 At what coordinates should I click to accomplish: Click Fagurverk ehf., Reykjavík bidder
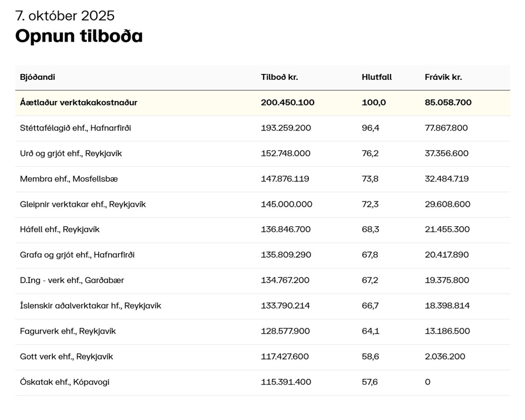point(68,331)
